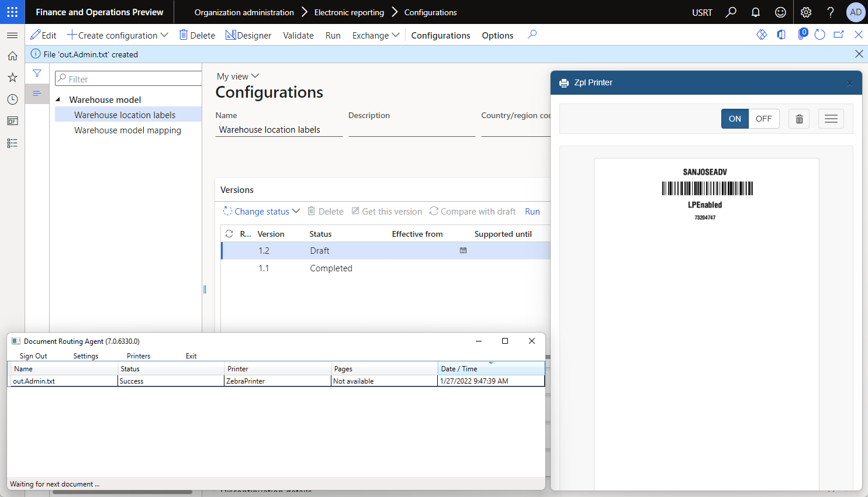Open the notifications bell
The height and width of the screenshot is (497, 868).
[756, 12]
